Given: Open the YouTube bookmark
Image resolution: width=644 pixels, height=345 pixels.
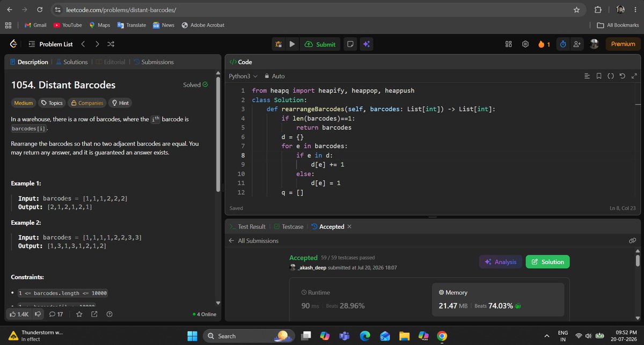Looking at the screenshot, I should coord(68,25).
